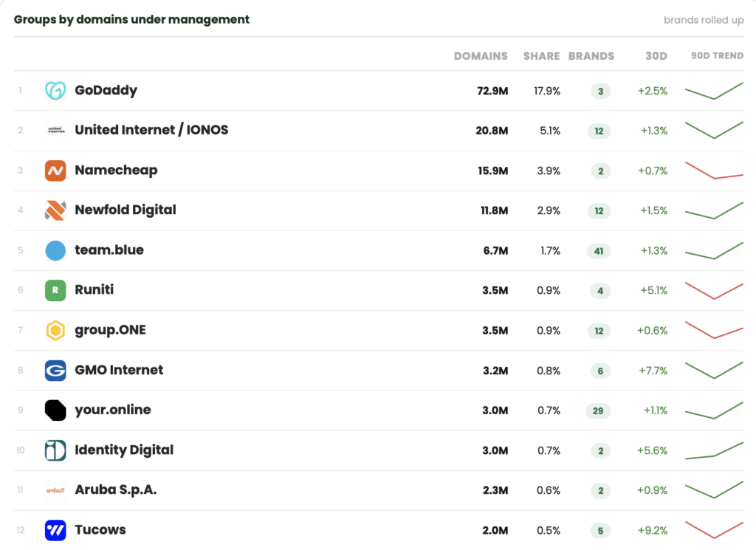Image resolution: width=756 pixels, height=550 pixels.
Task: Click the Identity Digital logo icon
Action: click(x=55, y=450)
